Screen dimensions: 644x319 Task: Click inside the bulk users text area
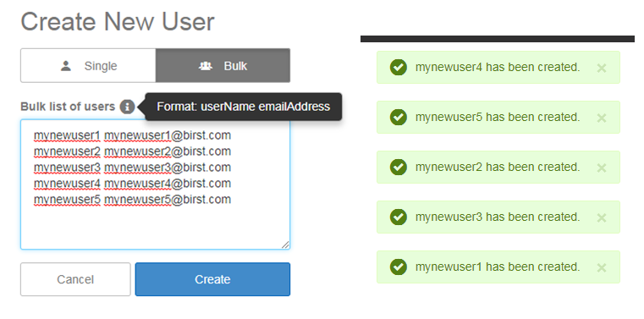[x=155, y=184]
